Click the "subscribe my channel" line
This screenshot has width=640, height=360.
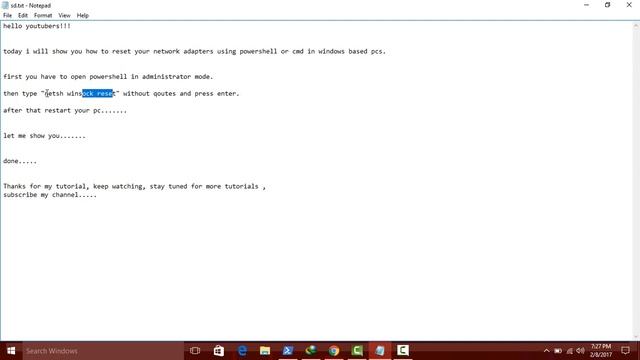[x=50, y=195]
